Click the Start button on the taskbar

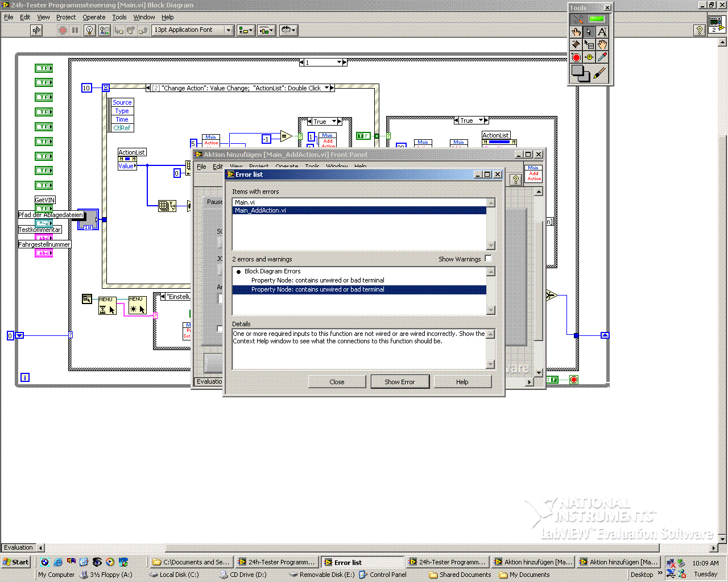(x=16, y=562)
